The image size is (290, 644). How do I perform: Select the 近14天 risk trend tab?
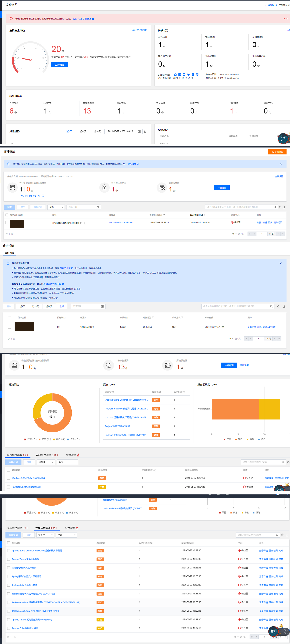(x=83, y=131)
